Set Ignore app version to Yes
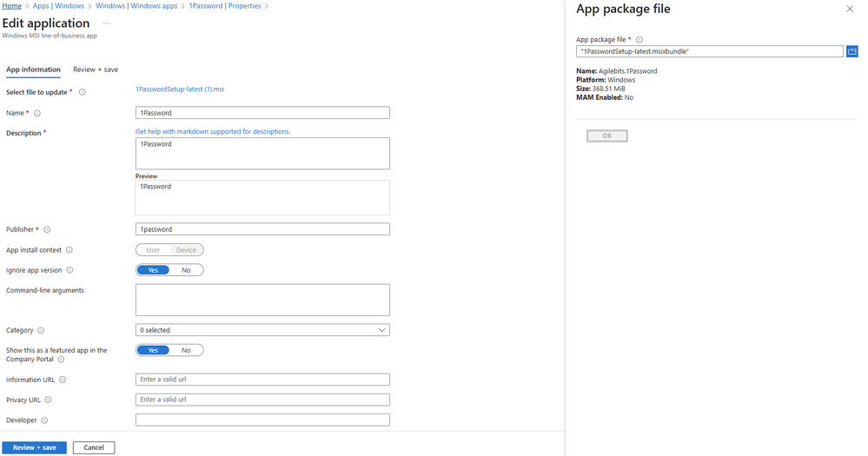The image size is (868, 456). pyautogui.click(x=153, y=270)
